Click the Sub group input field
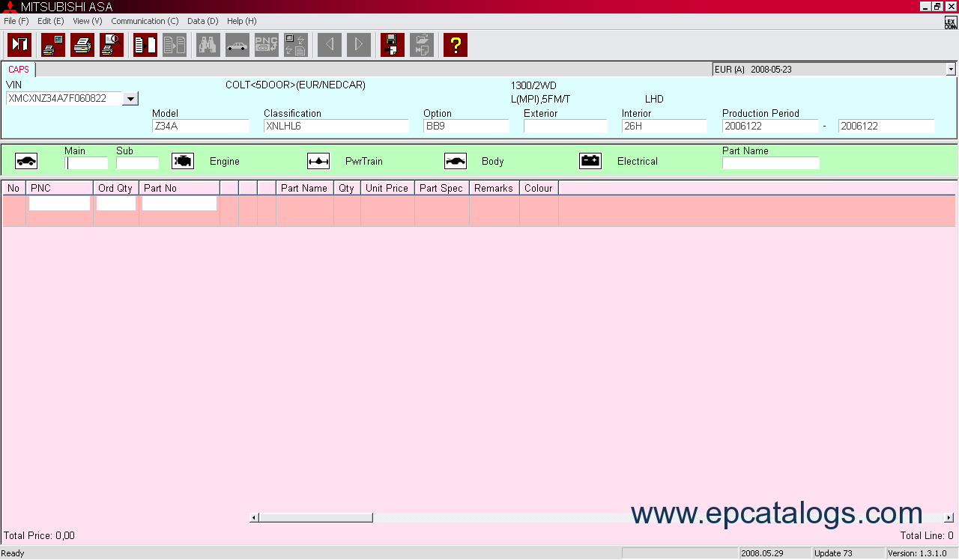This screenshot has height=560, width=959. click(x=137, y=163)
